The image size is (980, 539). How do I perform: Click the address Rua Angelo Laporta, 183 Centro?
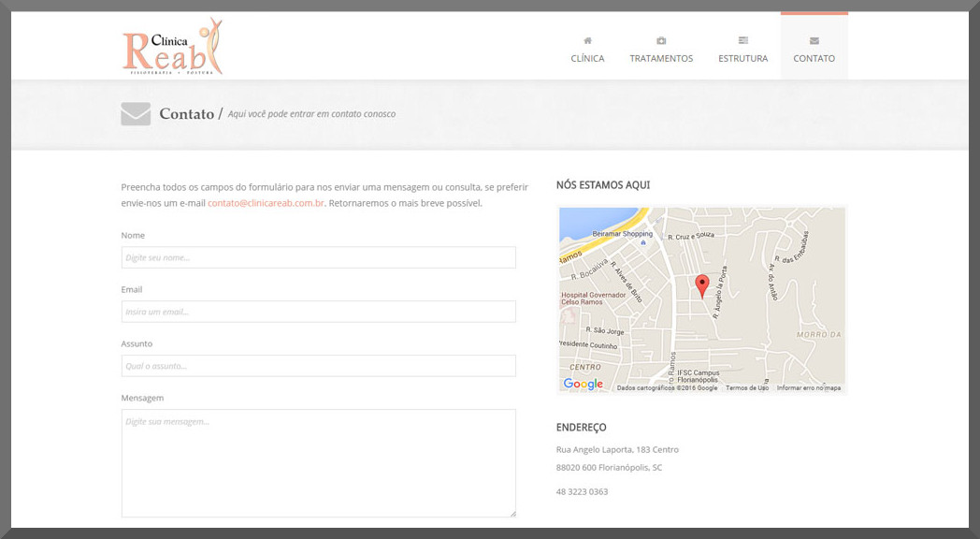coord(617,449)
